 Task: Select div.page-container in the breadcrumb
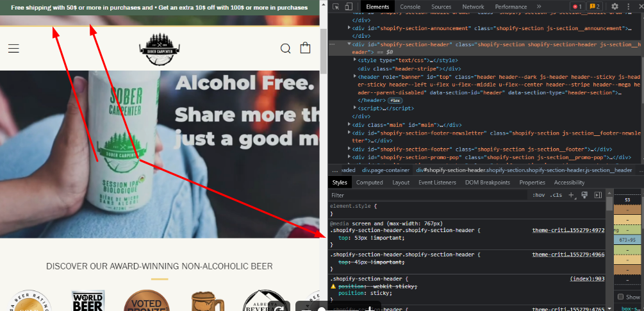[386, 170]
